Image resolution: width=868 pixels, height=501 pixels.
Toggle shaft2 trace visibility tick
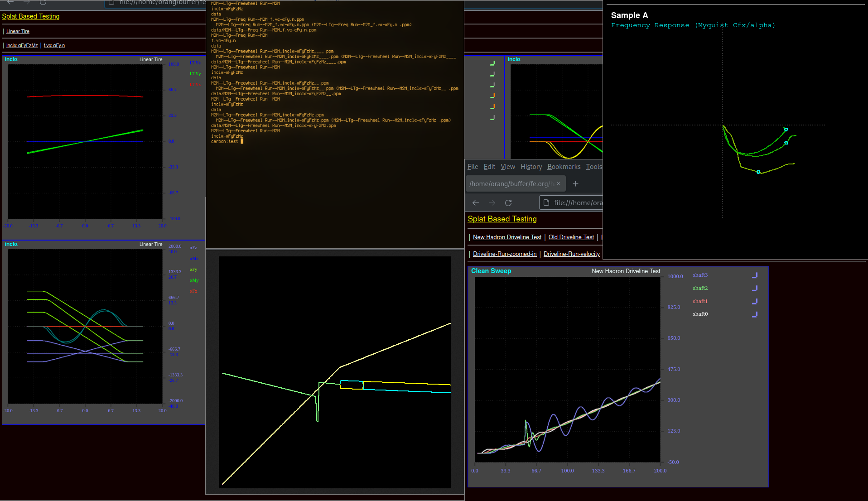[x=755, y=289]
